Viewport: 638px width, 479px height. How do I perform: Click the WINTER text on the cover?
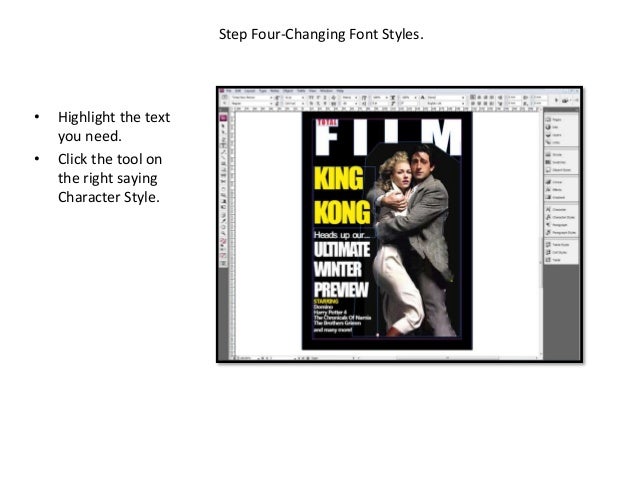pos(338,269)
